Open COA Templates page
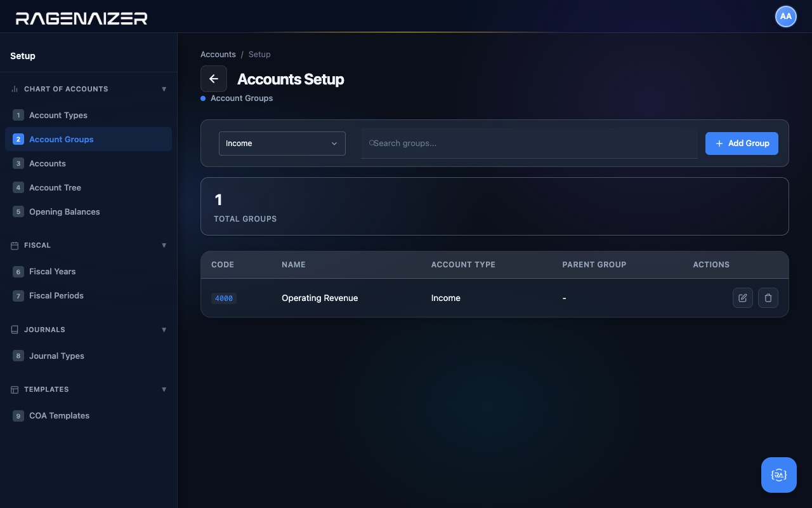The image size is (812, 508). (88, 415)
